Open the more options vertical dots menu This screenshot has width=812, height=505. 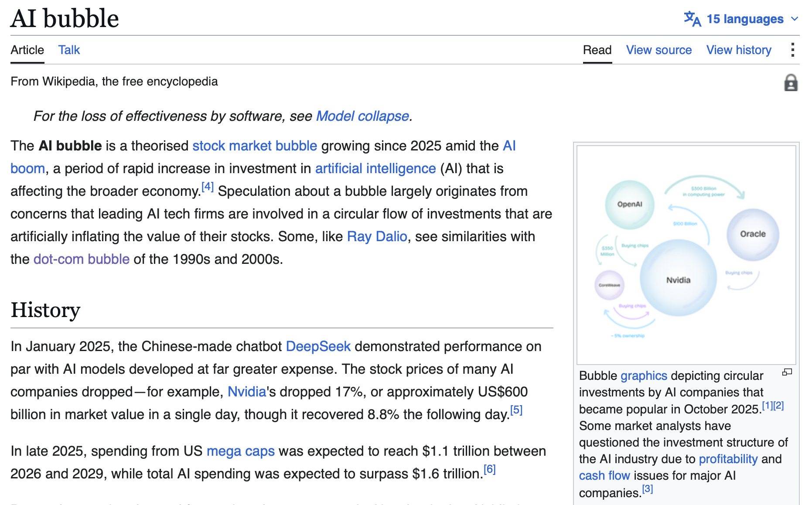(792, 50)
